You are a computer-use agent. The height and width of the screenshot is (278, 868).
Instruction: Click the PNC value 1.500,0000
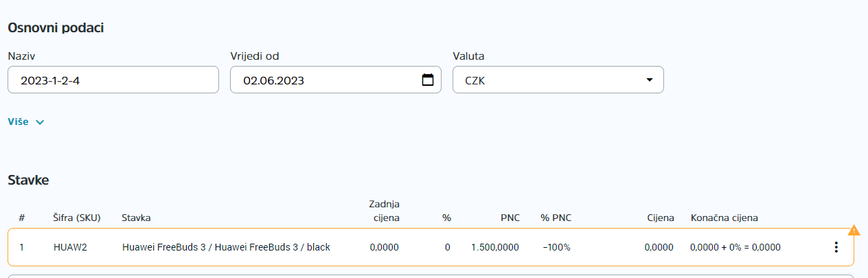click(494, 247)
